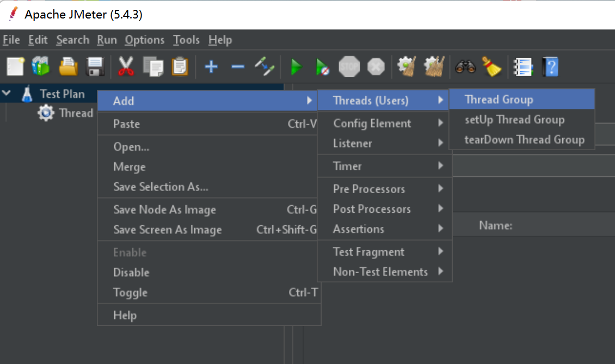The image size is (615, 364).
Task: Select the Test Plan tree label
Action: tap(62, 94)
